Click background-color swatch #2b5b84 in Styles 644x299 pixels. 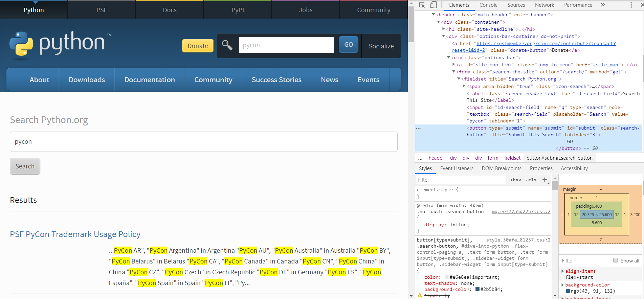pyautogui.click(x=478, y=289)
